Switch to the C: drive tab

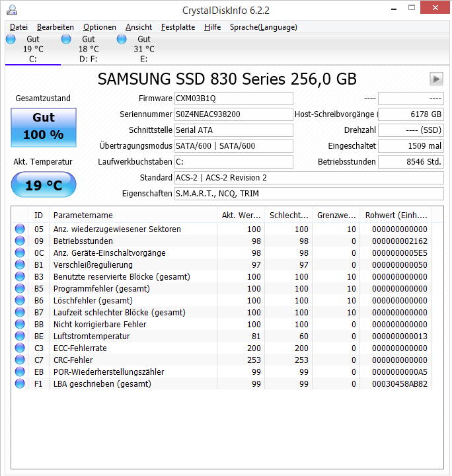[33, 49]
